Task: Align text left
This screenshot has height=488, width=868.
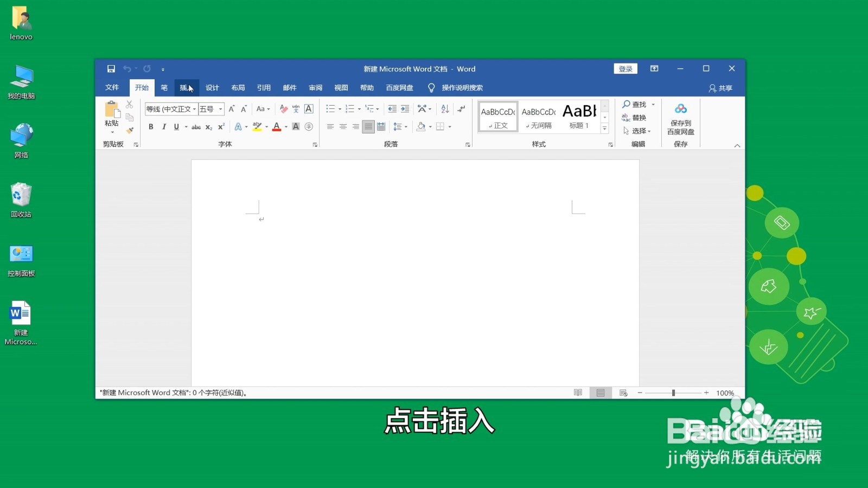Action: point(330,127)
